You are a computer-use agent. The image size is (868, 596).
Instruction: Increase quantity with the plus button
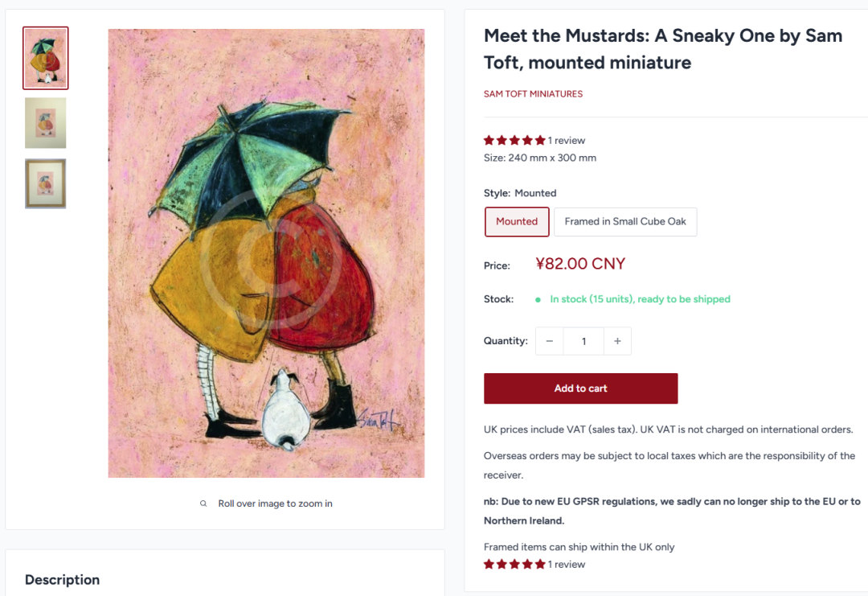(617, 341)
